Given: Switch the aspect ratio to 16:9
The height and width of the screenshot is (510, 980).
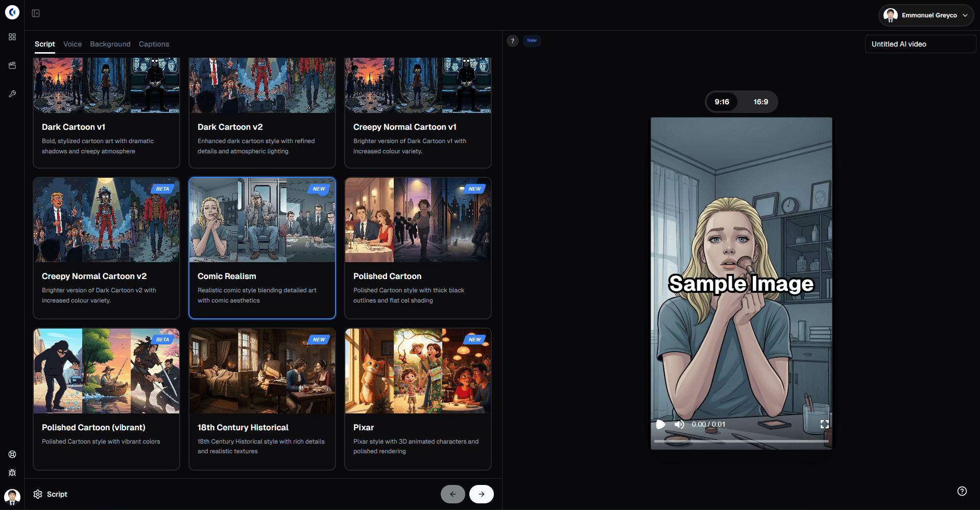Looking at the screenshot, I should pyautogui.click(x=760, y=102).
